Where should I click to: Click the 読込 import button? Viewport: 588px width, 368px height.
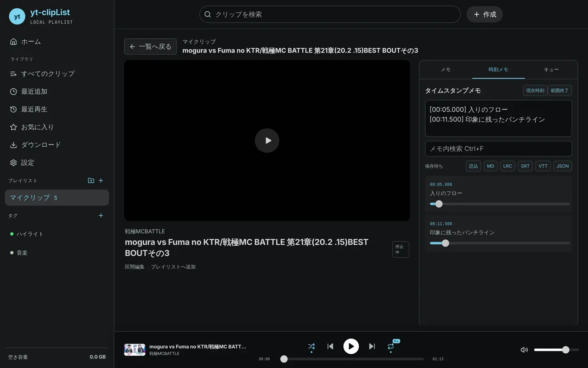point(474,166)
